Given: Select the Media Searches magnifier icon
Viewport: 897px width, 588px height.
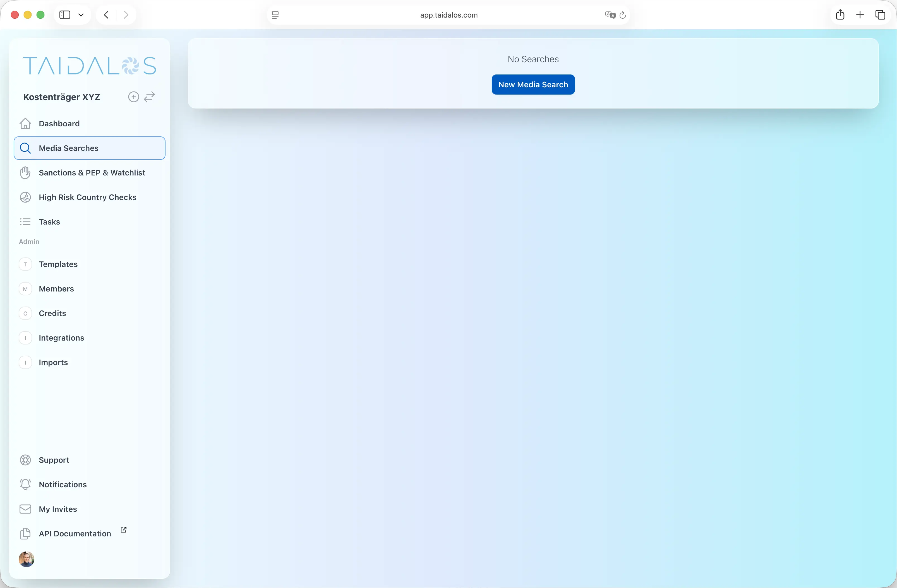Looking at the screenshot, I should click(25, 148).
